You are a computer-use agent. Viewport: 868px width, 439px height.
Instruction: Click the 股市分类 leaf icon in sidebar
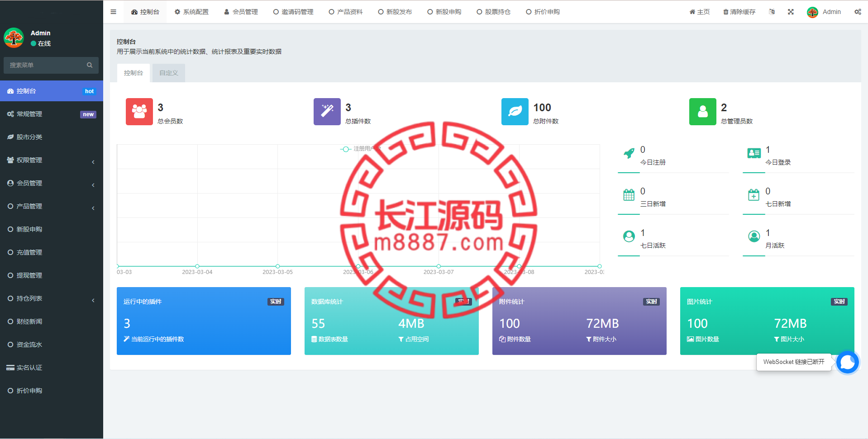point(10,137)
